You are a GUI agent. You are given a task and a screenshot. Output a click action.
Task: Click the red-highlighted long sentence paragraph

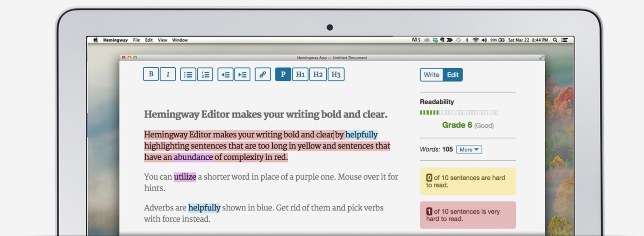(267, 146)
